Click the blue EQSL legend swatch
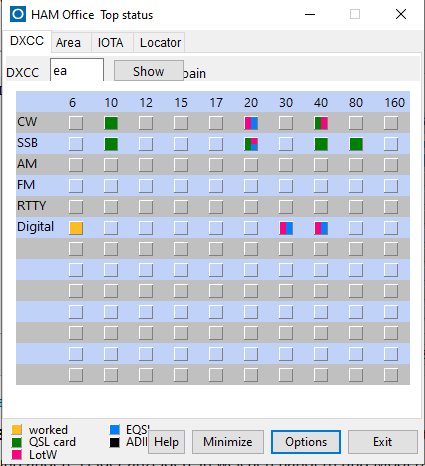 [x=115, y=429]
